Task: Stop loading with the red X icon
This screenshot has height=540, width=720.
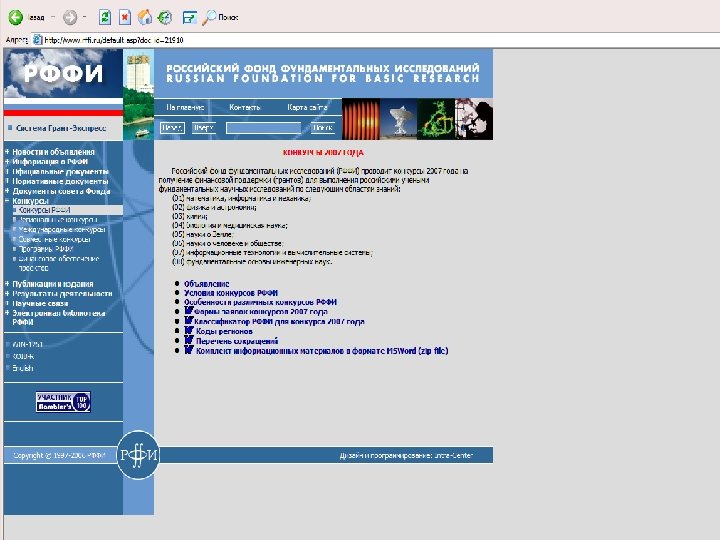Action: 124,17
